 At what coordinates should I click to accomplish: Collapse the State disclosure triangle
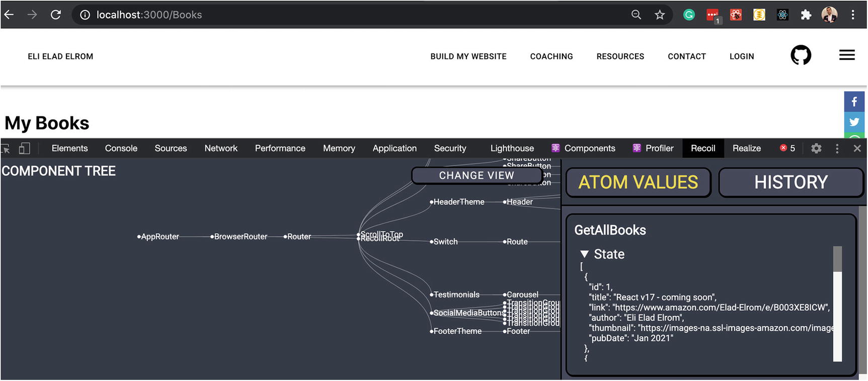pos(584,254)
